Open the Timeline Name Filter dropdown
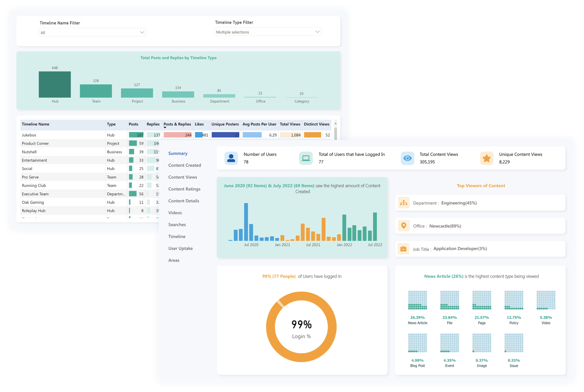This screenshot has height=392, width=584. (x=92, y=32)
